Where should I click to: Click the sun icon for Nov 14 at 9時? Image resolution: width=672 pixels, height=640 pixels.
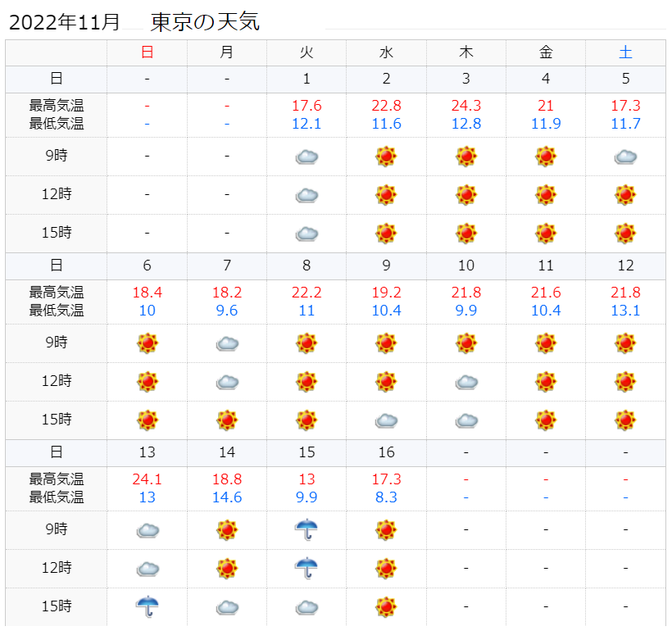[227, 530]
